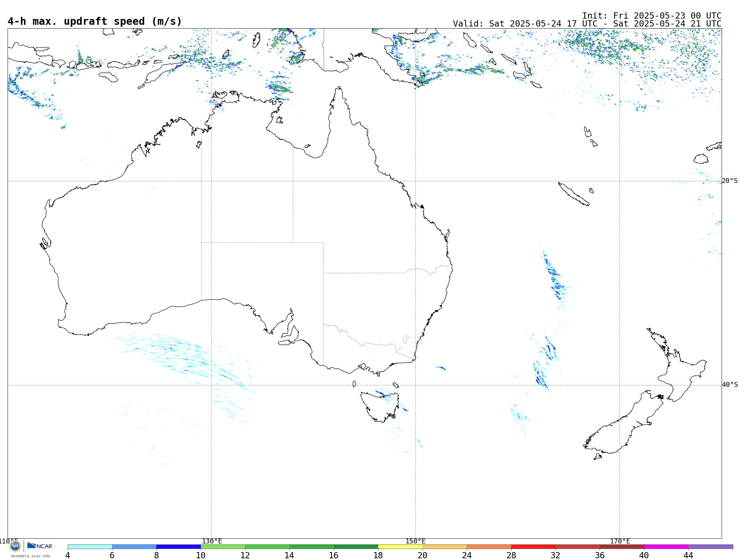
Task: Click the colorbar tick label '32'
Action: click(x=556, y=555)
